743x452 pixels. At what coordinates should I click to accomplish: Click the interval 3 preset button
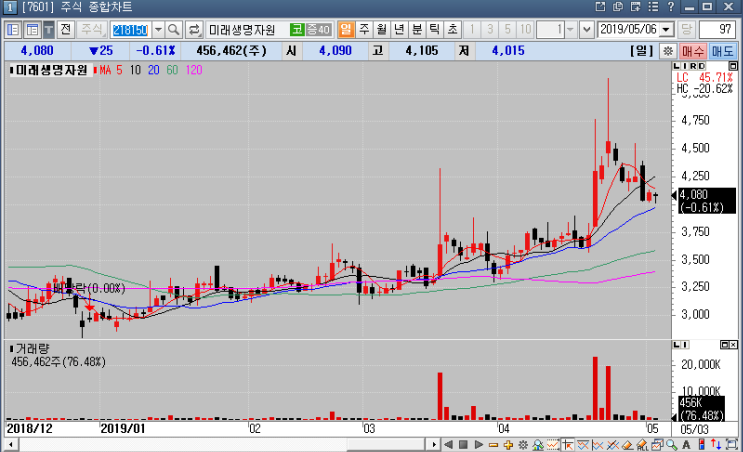(489, 29)
